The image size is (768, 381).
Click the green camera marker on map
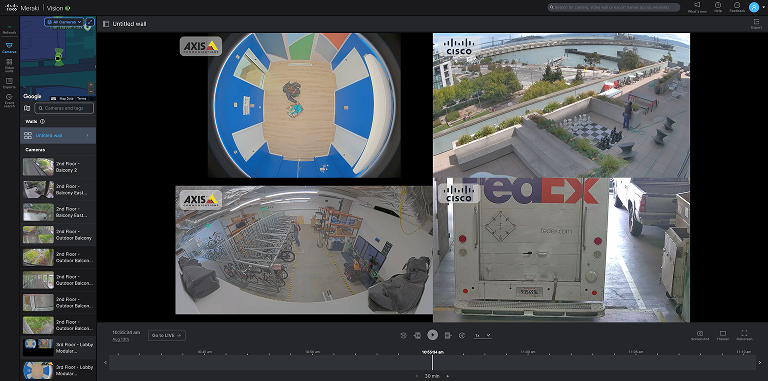coord(59,58)
